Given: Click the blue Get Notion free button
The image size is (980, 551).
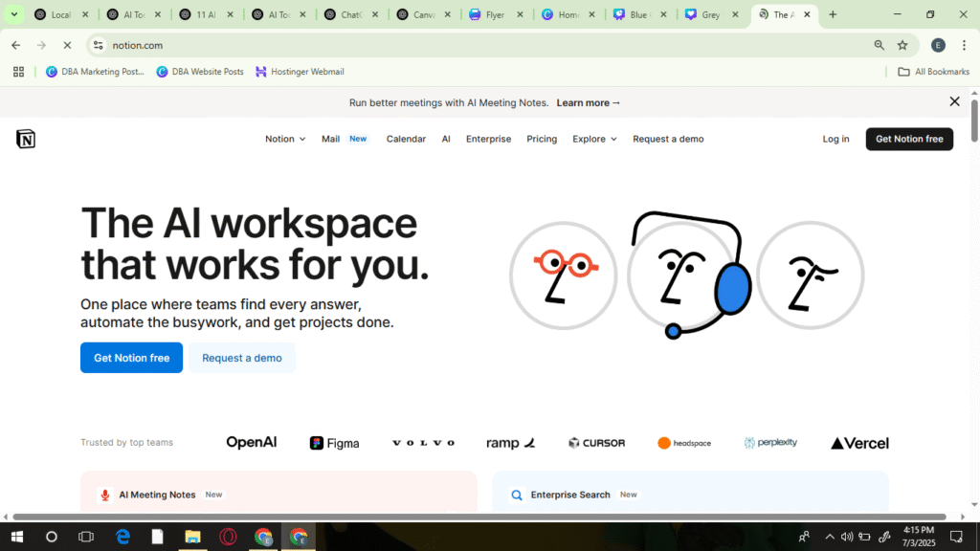Looking at the screenshot, I should click(x=131, y=358).
